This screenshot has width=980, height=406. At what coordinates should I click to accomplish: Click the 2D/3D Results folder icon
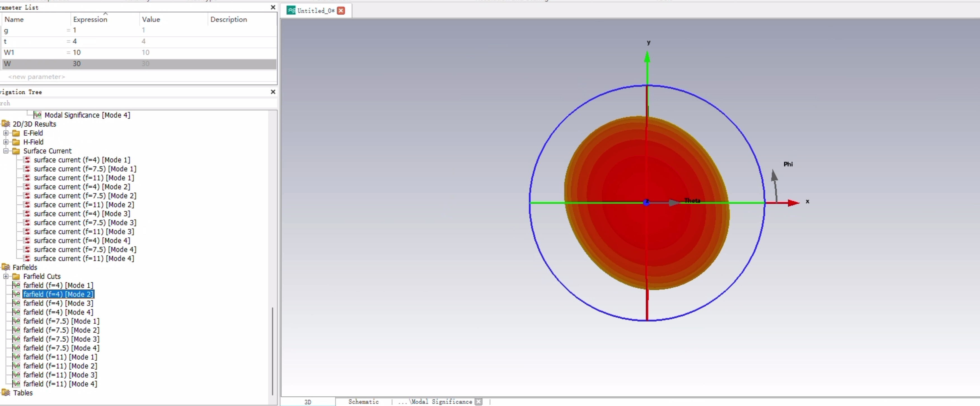click(6, 124)
